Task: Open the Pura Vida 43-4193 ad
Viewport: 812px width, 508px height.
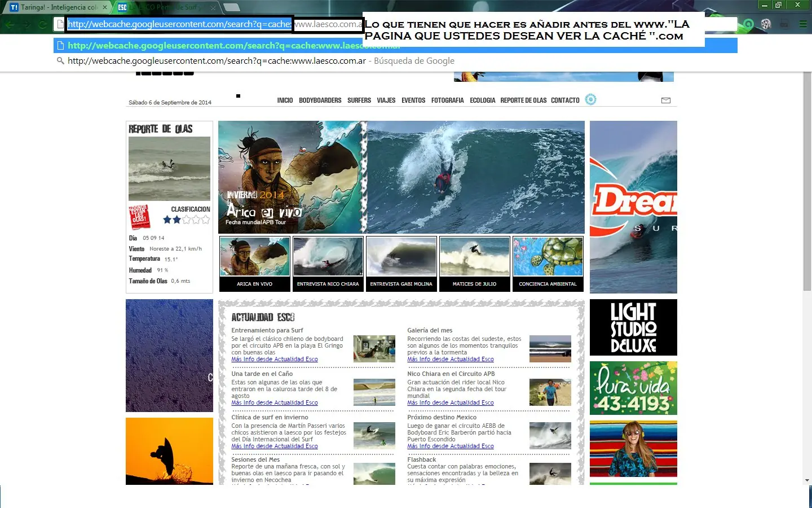Action: coord(633,388)
